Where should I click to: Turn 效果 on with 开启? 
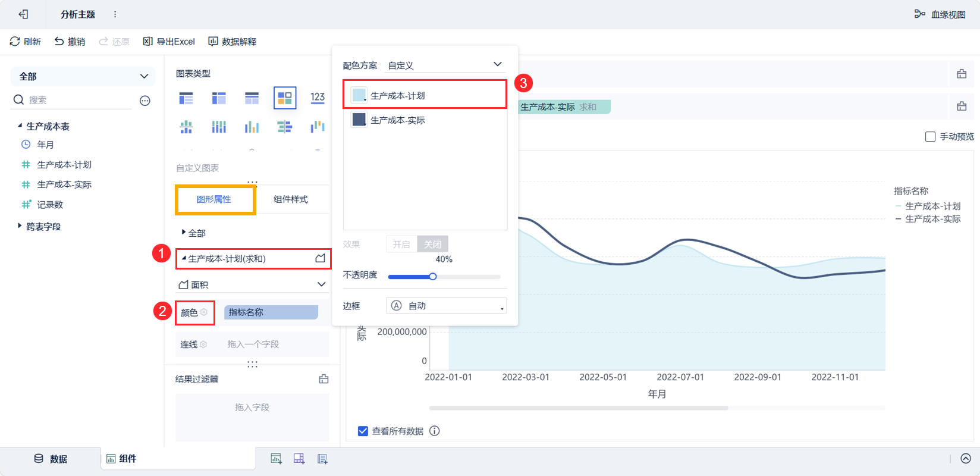[401, 244]
